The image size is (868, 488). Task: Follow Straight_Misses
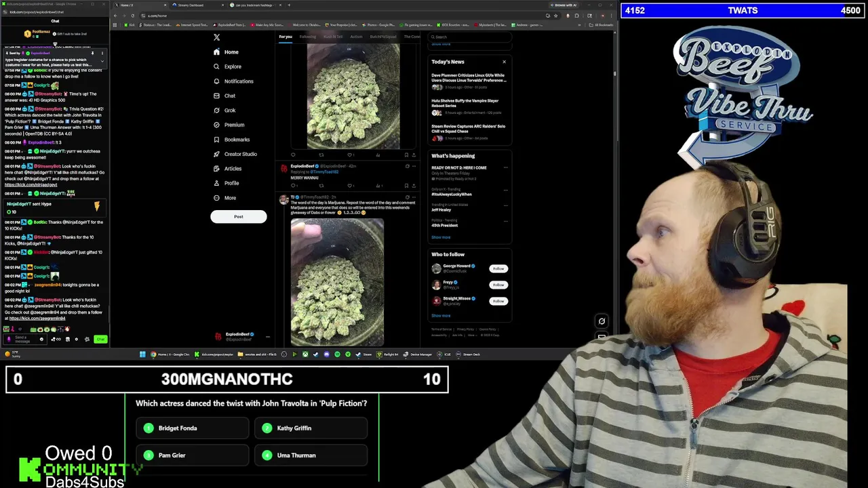point(498,301)
